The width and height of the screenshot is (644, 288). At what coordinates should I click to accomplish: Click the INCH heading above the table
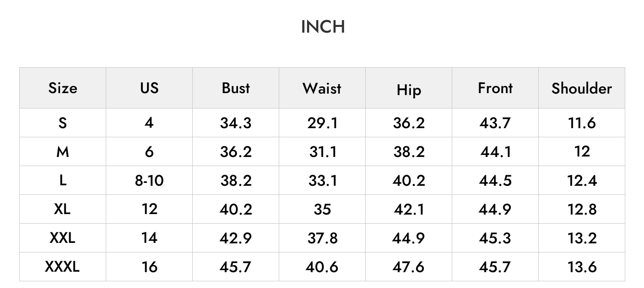pyautogui.click(x=323, y=27)
